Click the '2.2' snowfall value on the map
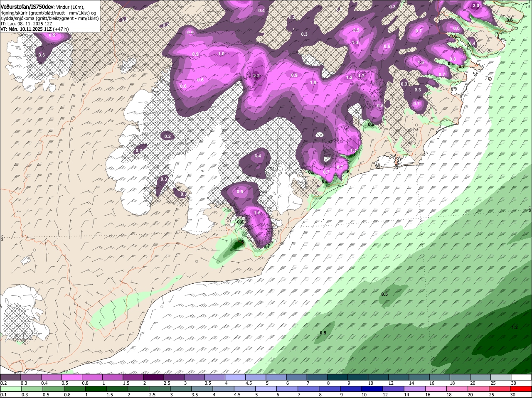 pos(256,76)
